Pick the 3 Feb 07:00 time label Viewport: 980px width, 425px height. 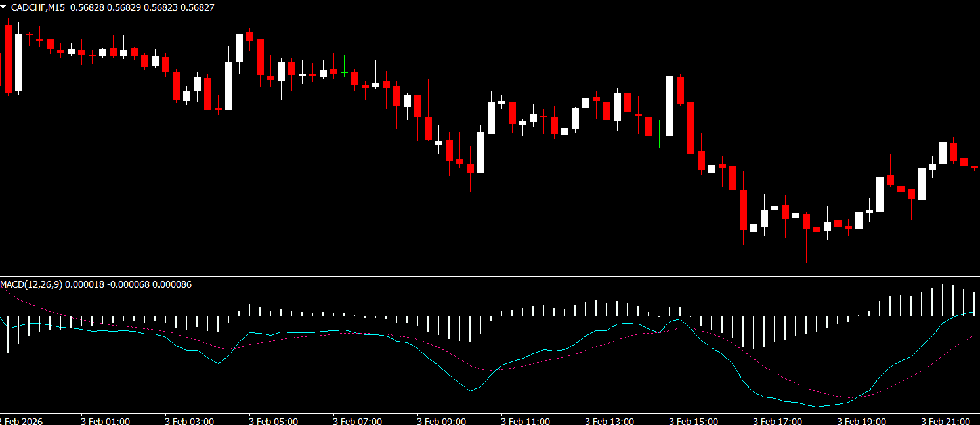coord(357,420)
